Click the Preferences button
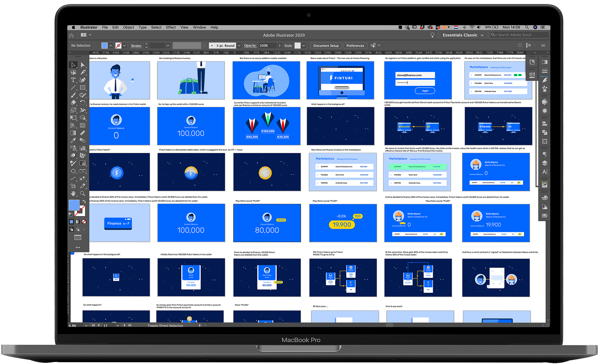Viewport: 600px width, 364px height. pyautogui.click(x=355, y=46)
